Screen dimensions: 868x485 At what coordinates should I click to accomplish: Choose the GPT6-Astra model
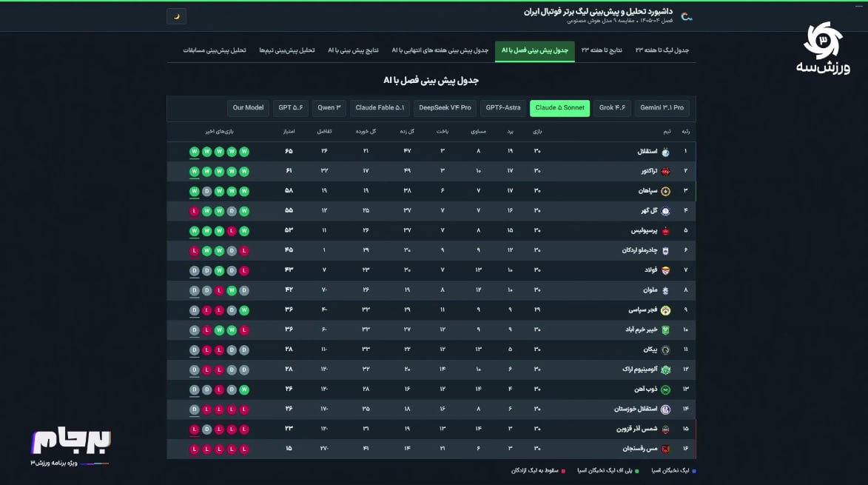click(x=503, y=108)
